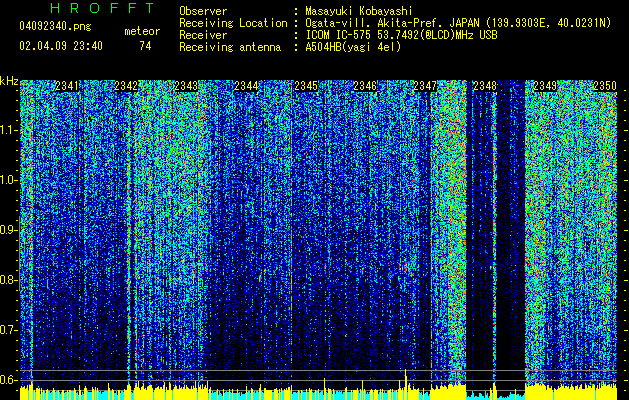Click the 2342 time marker
Screen dimensions: 629x400
(126, 86)
